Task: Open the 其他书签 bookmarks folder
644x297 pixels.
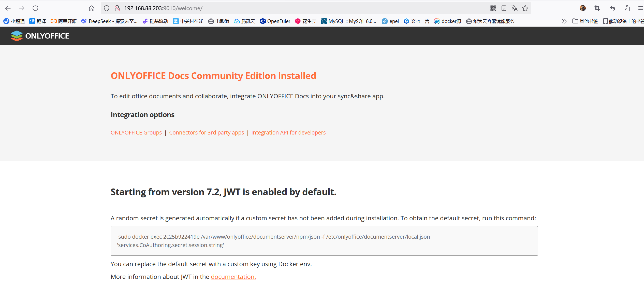Action: [585, 21]
